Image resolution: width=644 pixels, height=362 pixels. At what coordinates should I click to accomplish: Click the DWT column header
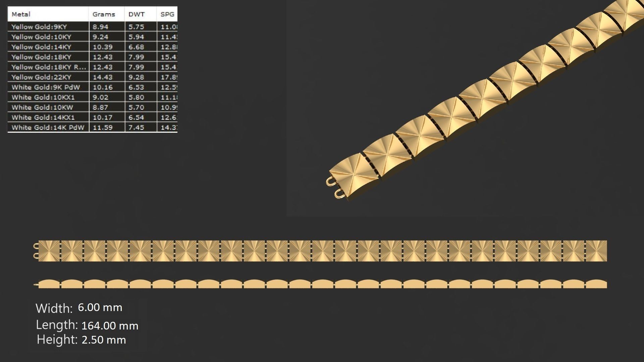(141, 14)
